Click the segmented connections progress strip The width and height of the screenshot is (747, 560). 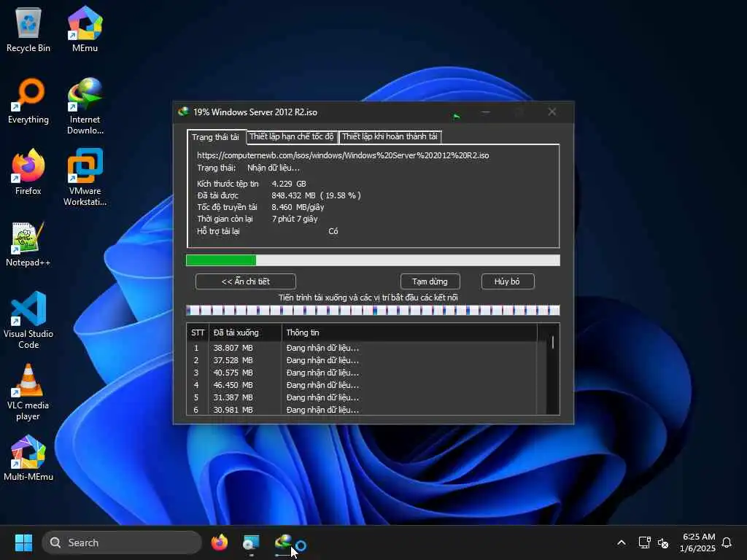click(373, 311)
